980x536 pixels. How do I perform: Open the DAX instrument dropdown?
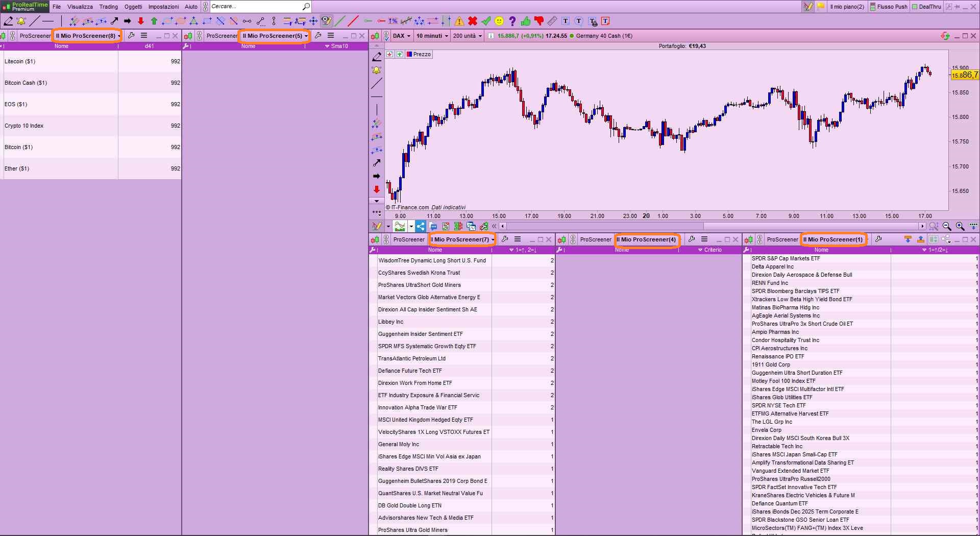click(x=402, y=36)
